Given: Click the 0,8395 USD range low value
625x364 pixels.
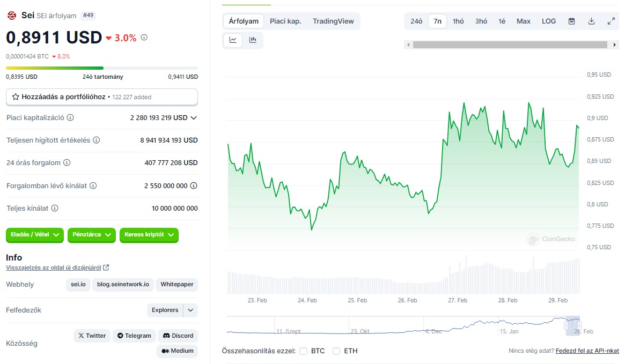Looking at the screenshot, I should coord(21,77).
